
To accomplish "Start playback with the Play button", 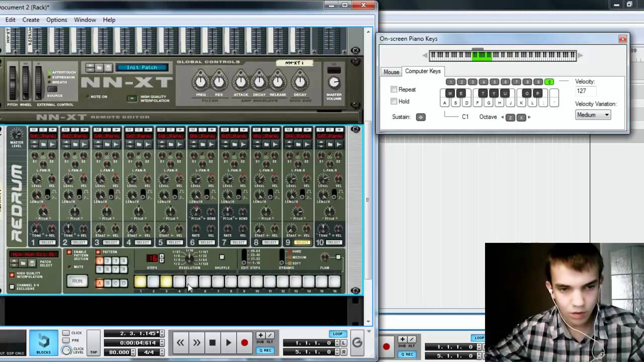I will [228, 343].
